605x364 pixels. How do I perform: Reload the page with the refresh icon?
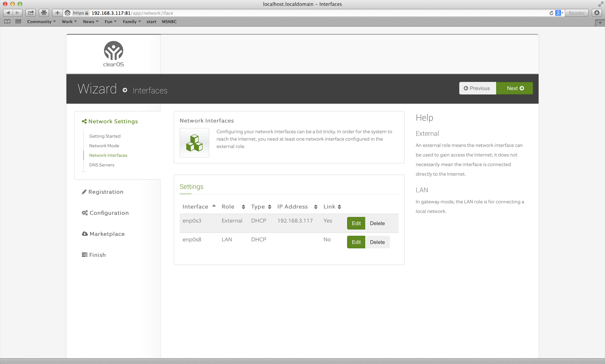[551, 13]
